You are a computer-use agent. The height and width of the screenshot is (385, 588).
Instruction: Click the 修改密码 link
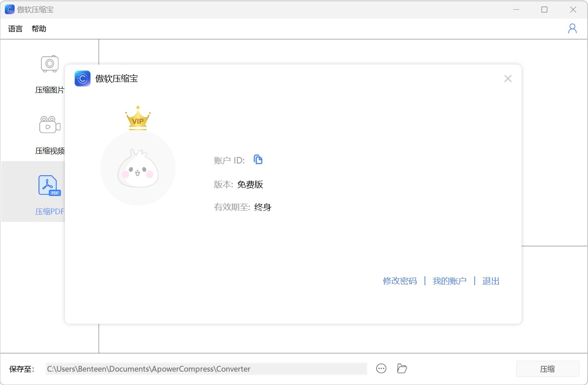tap(400, 281)
